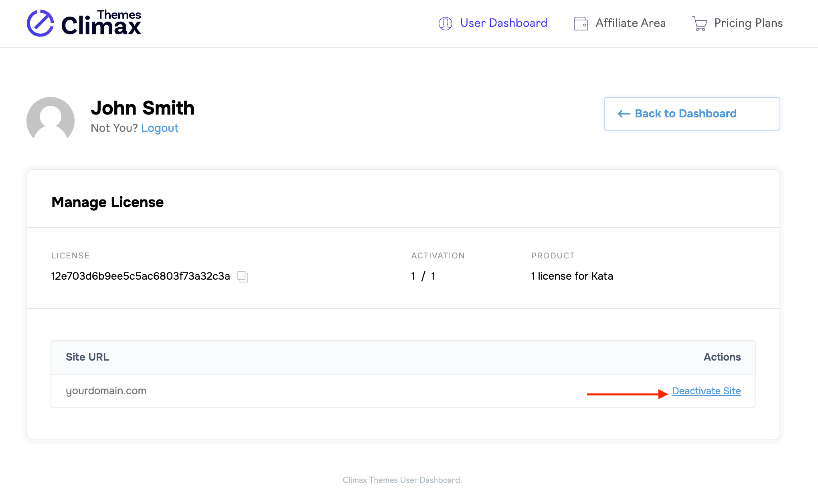Click the Affiliate Area wallet icon

tap(581, 24)
